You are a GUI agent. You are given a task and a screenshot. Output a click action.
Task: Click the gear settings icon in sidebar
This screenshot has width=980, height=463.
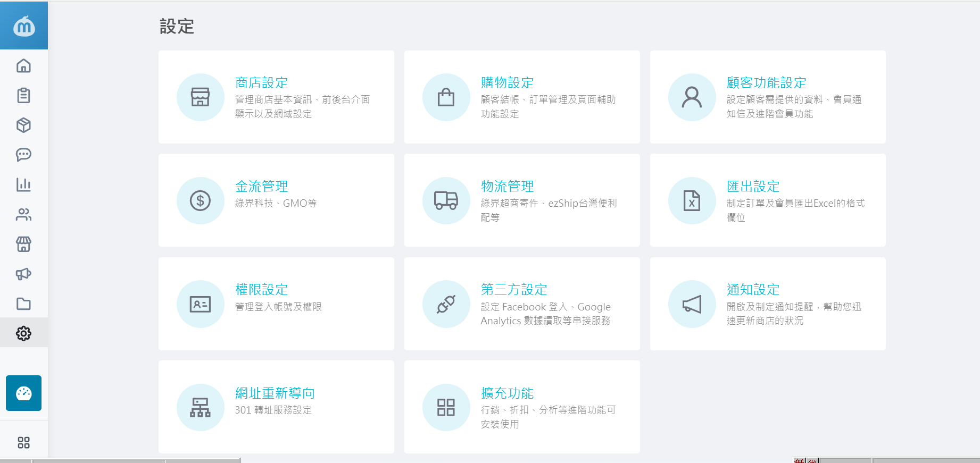23,333
